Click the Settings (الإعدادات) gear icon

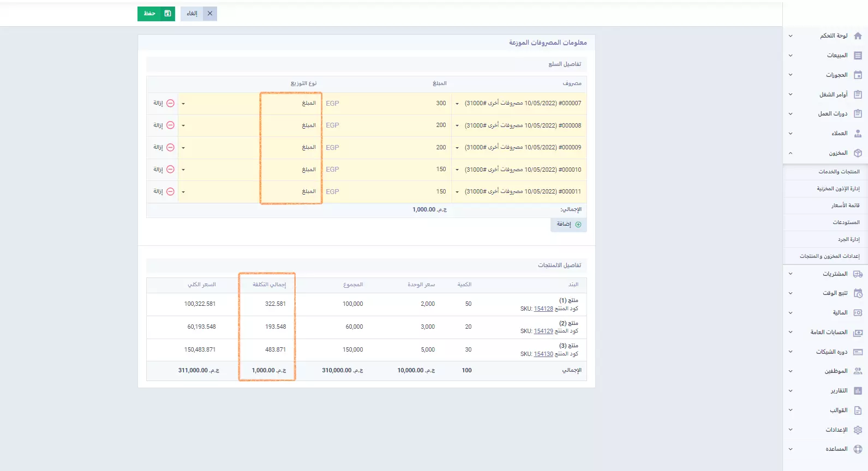click(x=858, y=430)
